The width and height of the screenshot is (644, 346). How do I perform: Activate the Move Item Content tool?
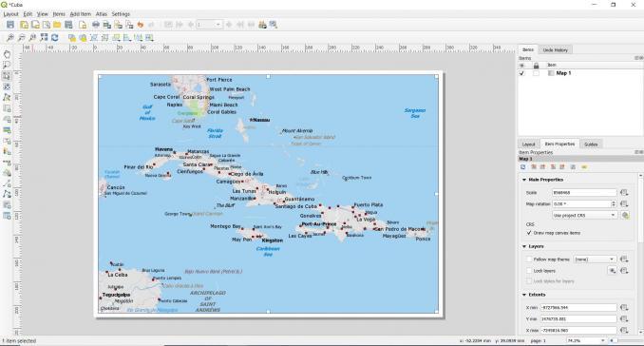point(7,86)
